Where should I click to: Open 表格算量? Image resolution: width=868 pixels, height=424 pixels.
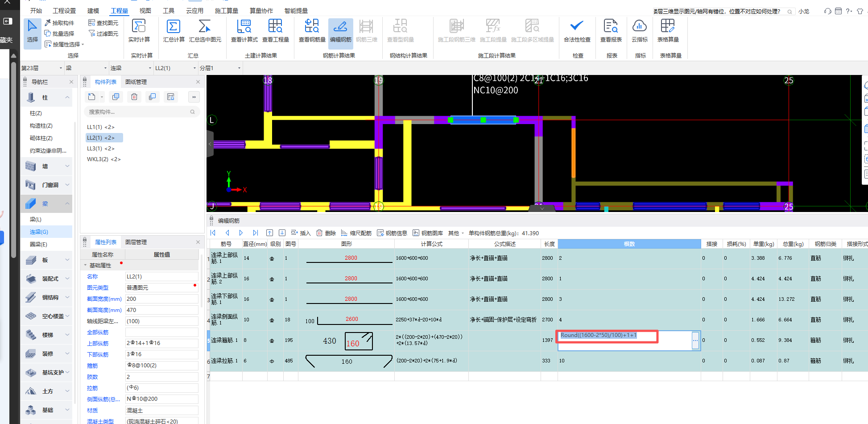coord(668,31)
